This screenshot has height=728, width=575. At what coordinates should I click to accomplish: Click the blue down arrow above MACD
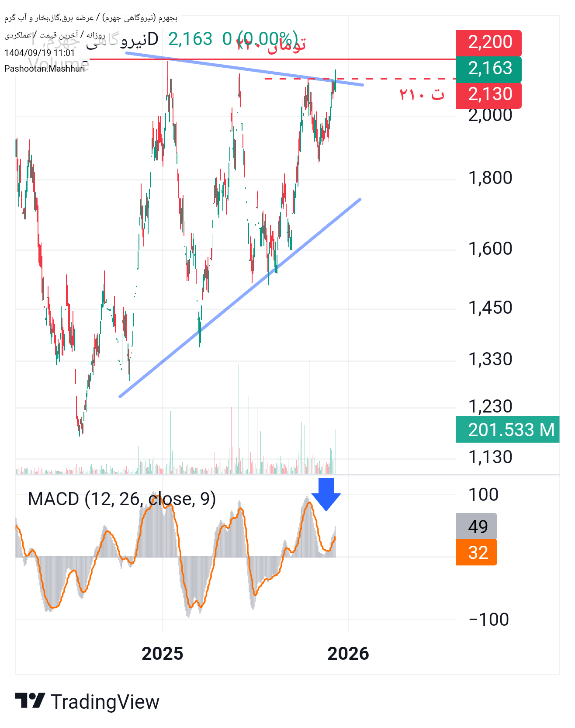[x=326, y=494]
